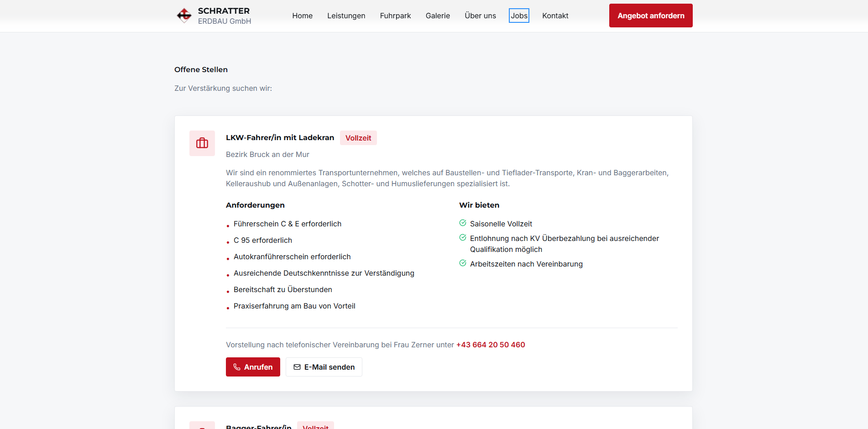Click the Offene Stellen heading

click(x=201, y=69)
